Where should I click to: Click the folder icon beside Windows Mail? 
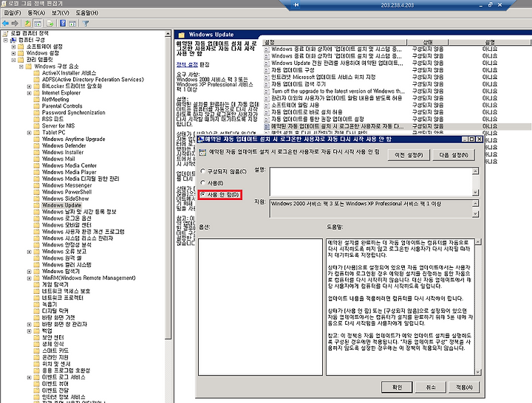click(x=36, y=159)
